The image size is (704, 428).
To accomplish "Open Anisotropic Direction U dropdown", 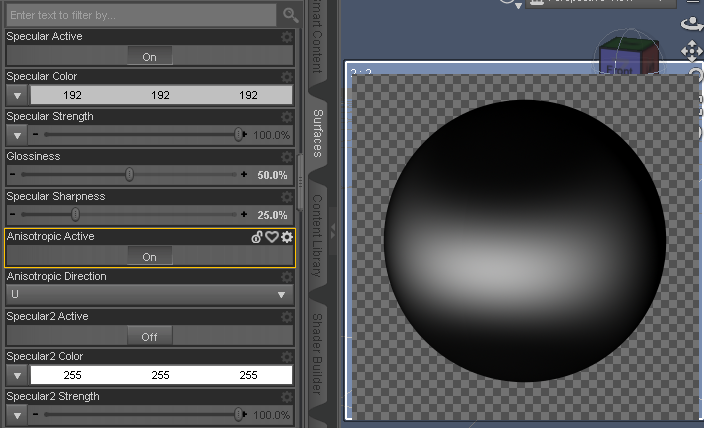I will click(x=150, y=295).
